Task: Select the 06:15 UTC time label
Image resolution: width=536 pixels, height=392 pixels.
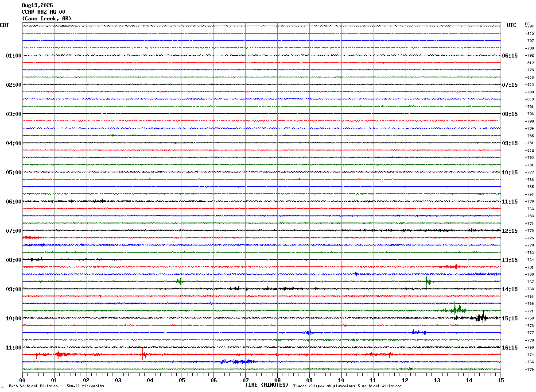Action: coord(509,56)
